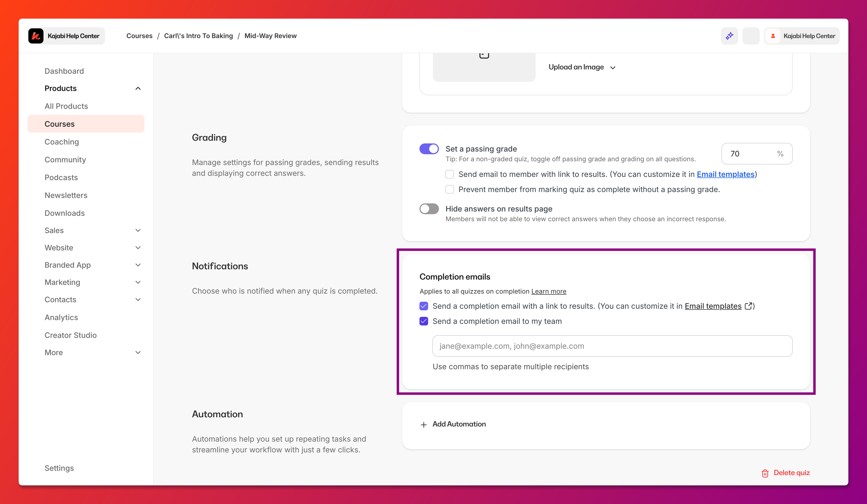Open Newsletters in the sidebar
The width and height of the screenshot is (867, 504).
[66, 195]
